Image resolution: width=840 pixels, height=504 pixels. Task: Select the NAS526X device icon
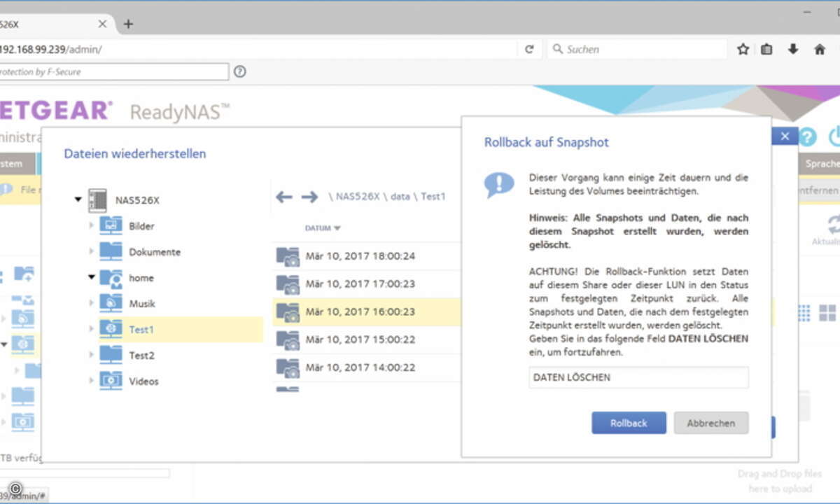click(x=97, y=200)
